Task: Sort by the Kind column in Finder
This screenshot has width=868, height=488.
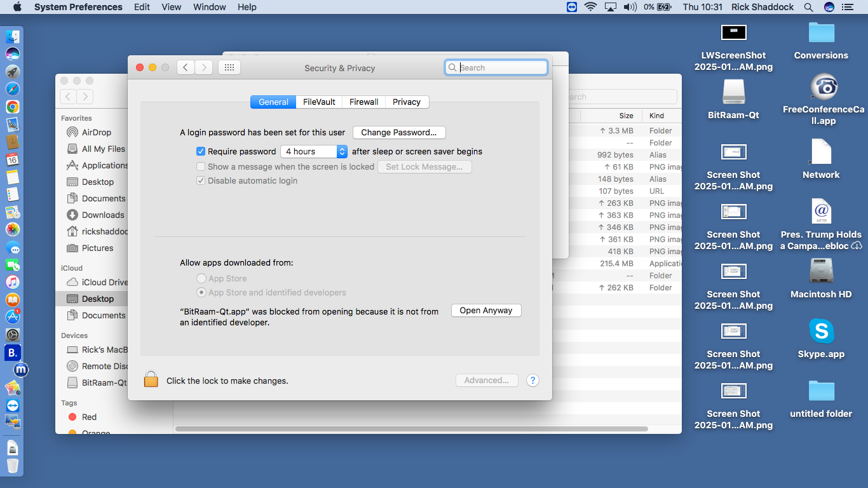Action: 662,116
